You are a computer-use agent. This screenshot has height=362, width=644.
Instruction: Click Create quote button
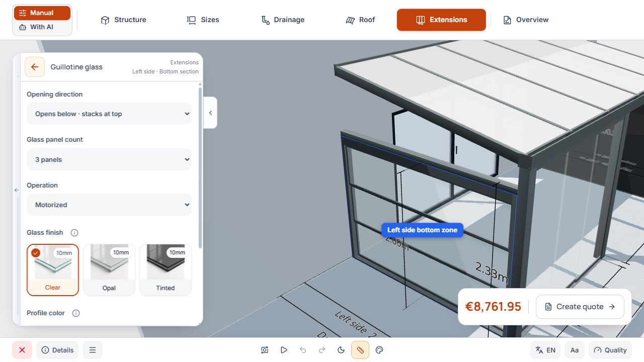[x=580, y=307]
